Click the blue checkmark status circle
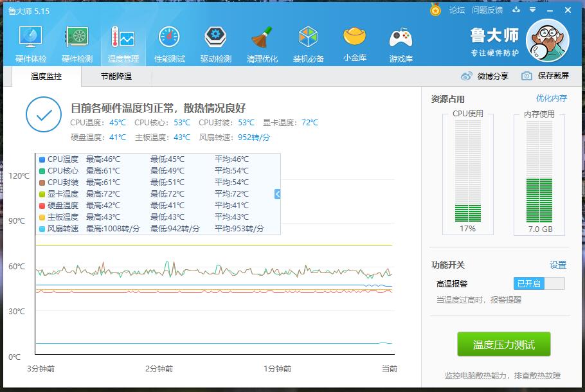Viewport: 585px width, 392px height. [x=44, y=114]
